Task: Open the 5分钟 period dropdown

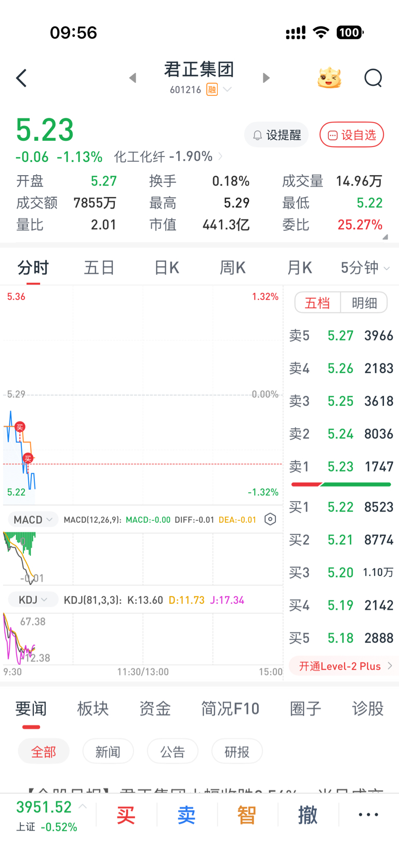Action: [x=365, y=268]
